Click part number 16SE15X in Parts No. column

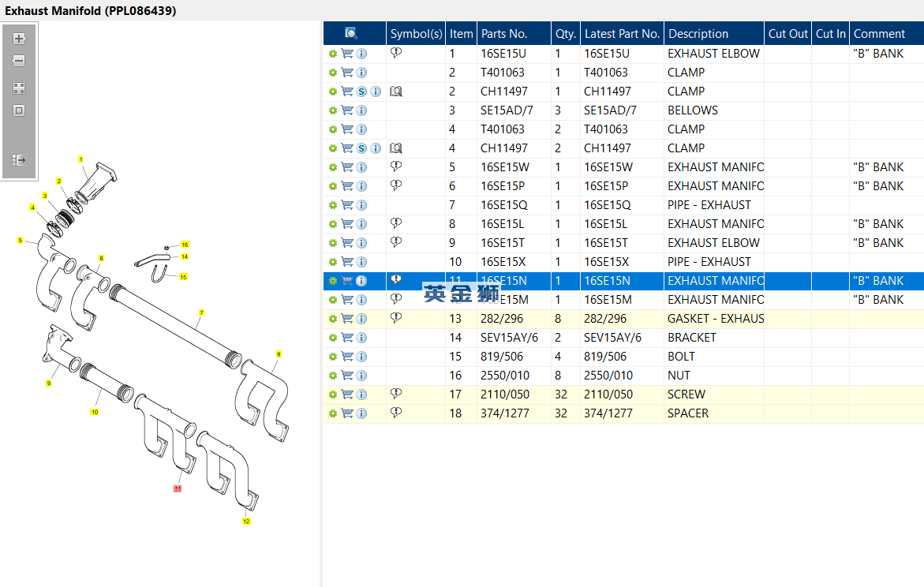point(503,262)
